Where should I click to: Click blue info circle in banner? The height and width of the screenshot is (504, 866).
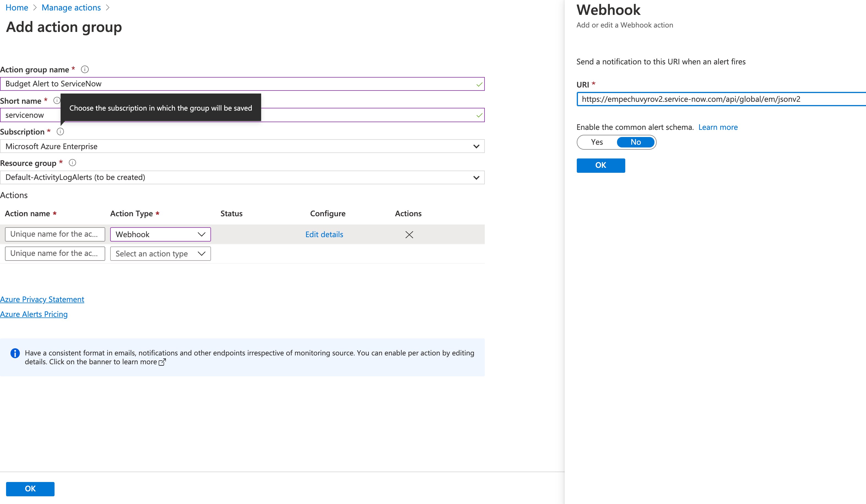point(15,353)
